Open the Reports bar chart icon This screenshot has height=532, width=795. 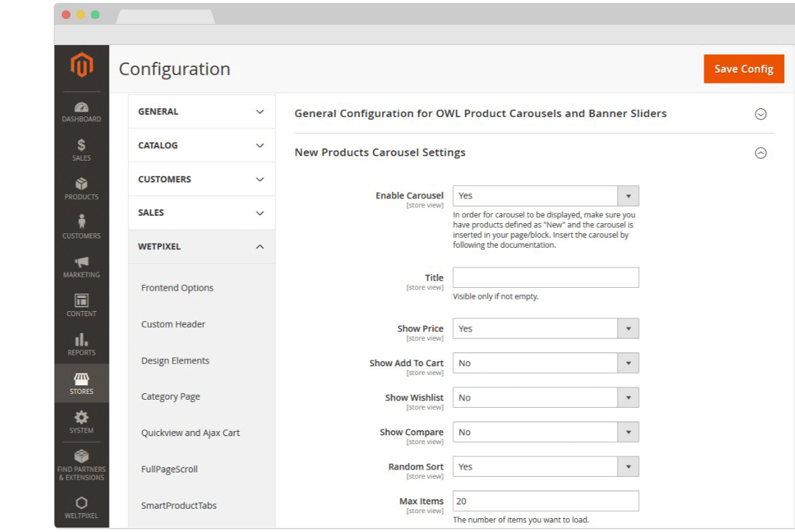coord(81,340)
